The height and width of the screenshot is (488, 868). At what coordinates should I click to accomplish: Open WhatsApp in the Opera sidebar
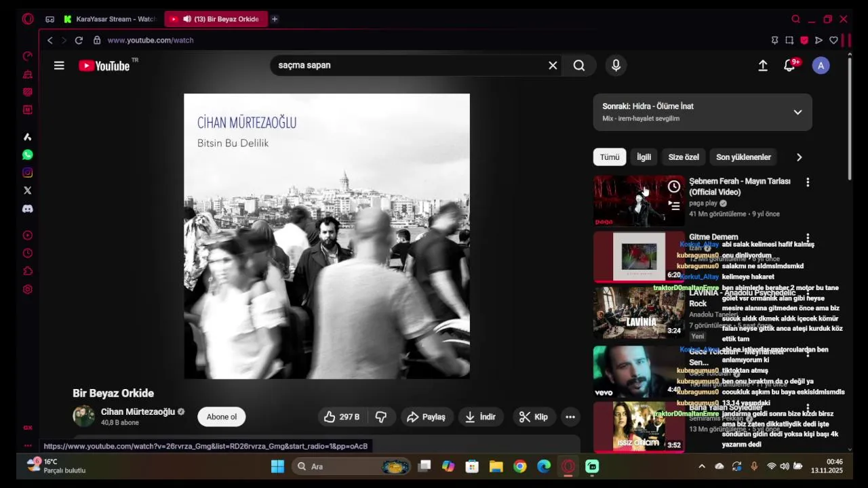(28, 155)
